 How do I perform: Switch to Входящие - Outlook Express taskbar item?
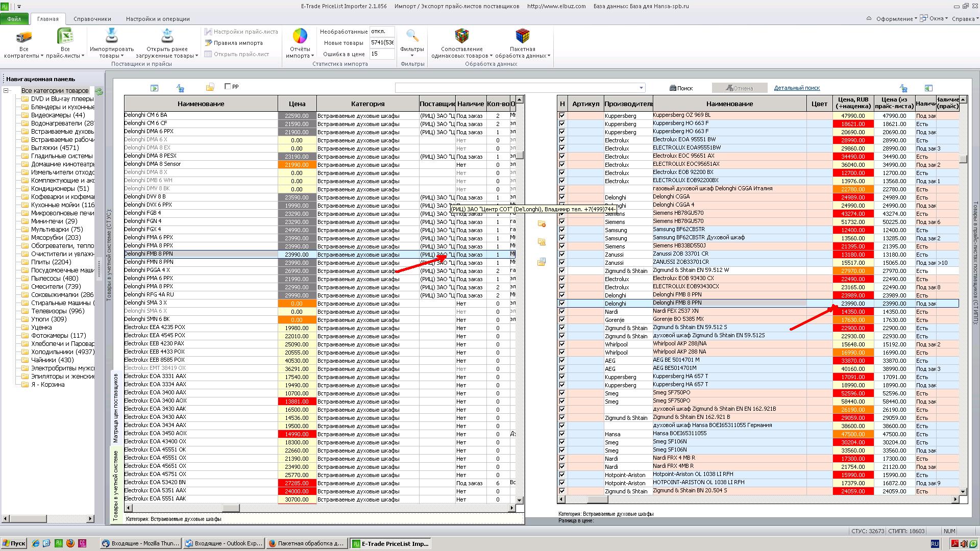pyautogui.click(x=224, y=543)
